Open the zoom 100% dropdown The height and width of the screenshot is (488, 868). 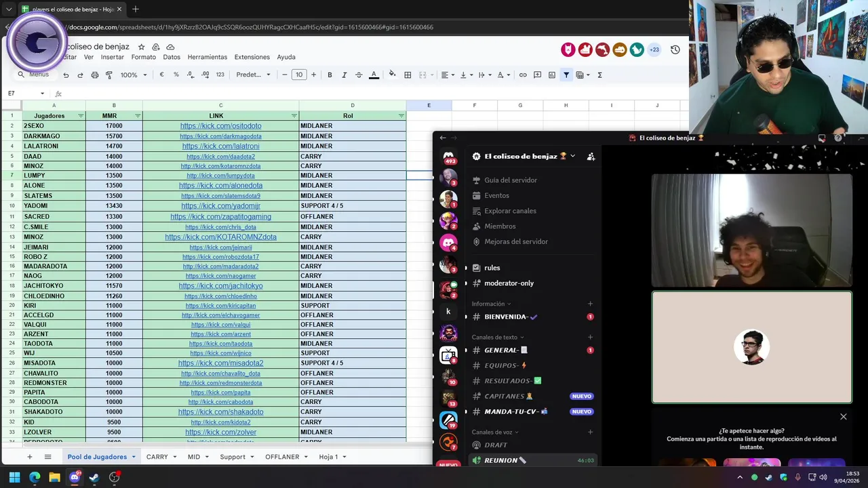(134, 75)
